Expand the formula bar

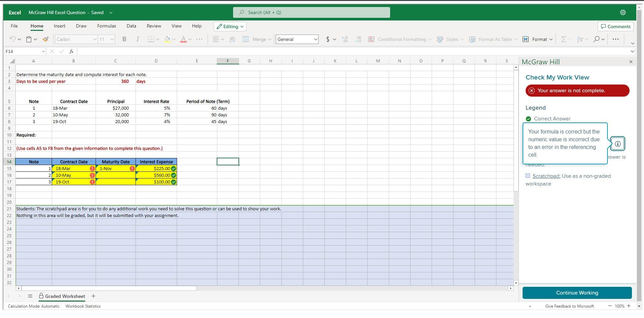(x=632, y=51)
